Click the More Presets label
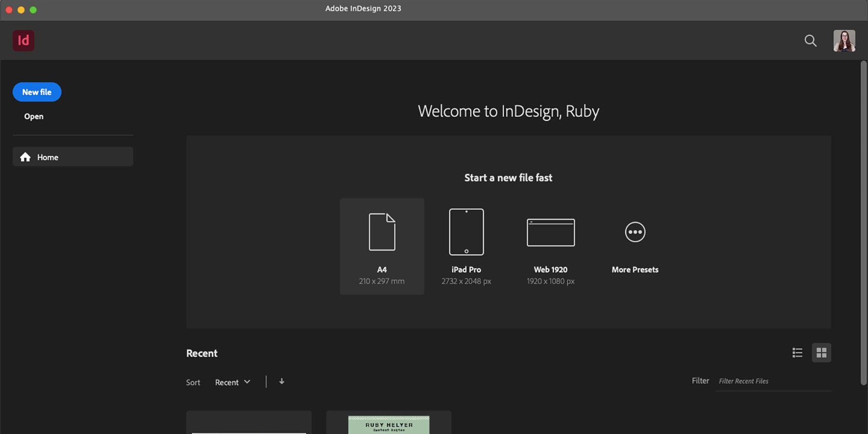This screenshot has width=868, height=434. [x=635, y=270]
